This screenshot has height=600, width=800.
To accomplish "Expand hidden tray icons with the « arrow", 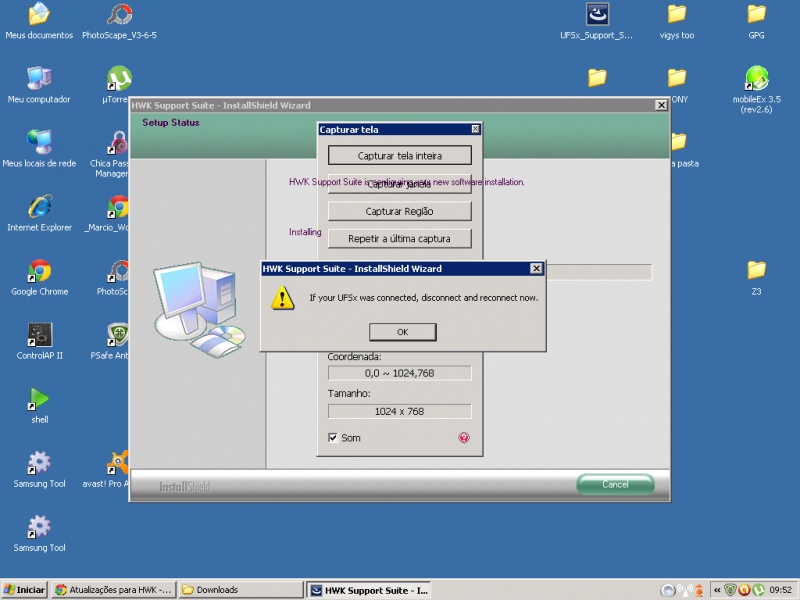I will 717,590.
